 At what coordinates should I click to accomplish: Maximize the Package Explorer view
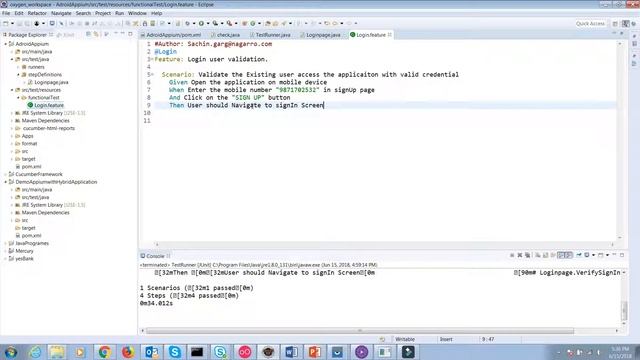(130, 34)
